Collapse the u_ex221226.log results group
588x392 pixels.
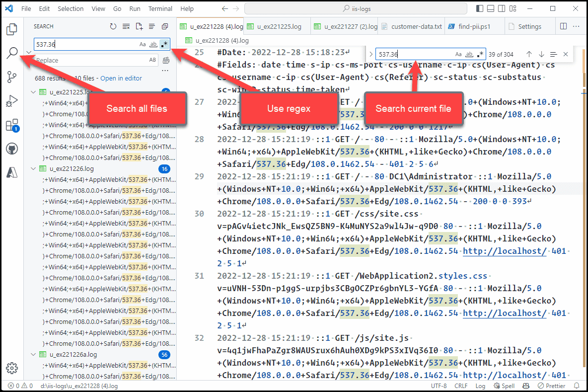(x=33, y=168)
